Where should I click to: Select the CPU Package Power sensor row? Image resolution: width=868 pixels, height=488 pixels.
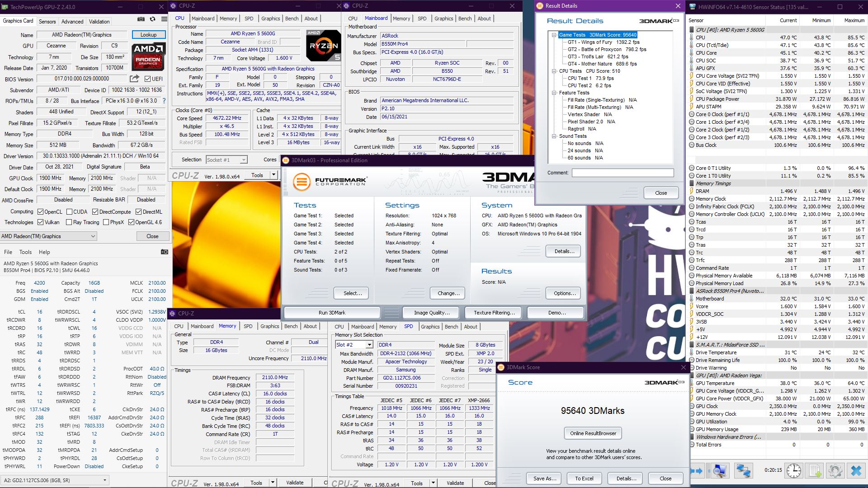pos(777,99)
